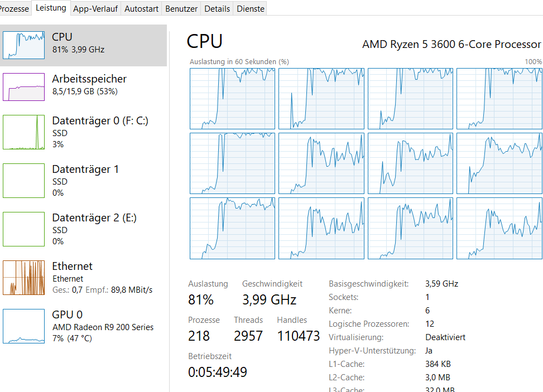Click the Leistung tab

[x=50, y=8]
